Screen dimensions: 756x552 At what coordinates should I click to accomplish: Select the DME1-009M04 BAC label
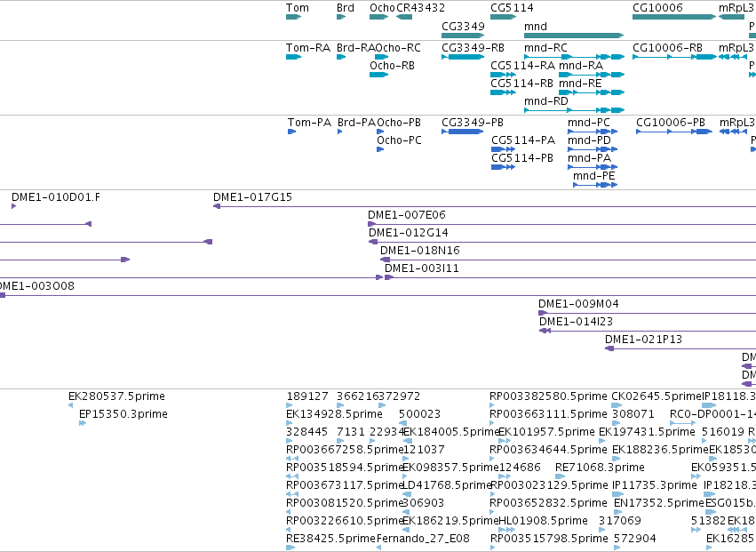point(578,305)
